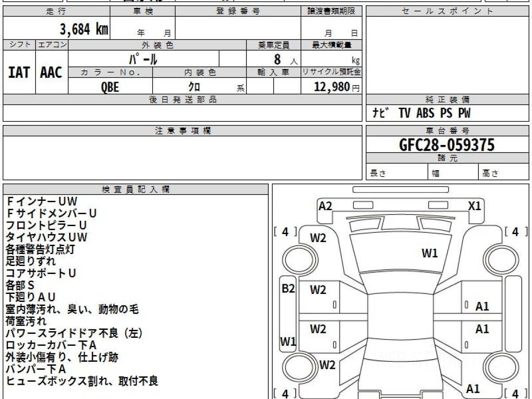Select the AAC air conditioner cell
Screen dimensions: 532x399
pos(51,72)
